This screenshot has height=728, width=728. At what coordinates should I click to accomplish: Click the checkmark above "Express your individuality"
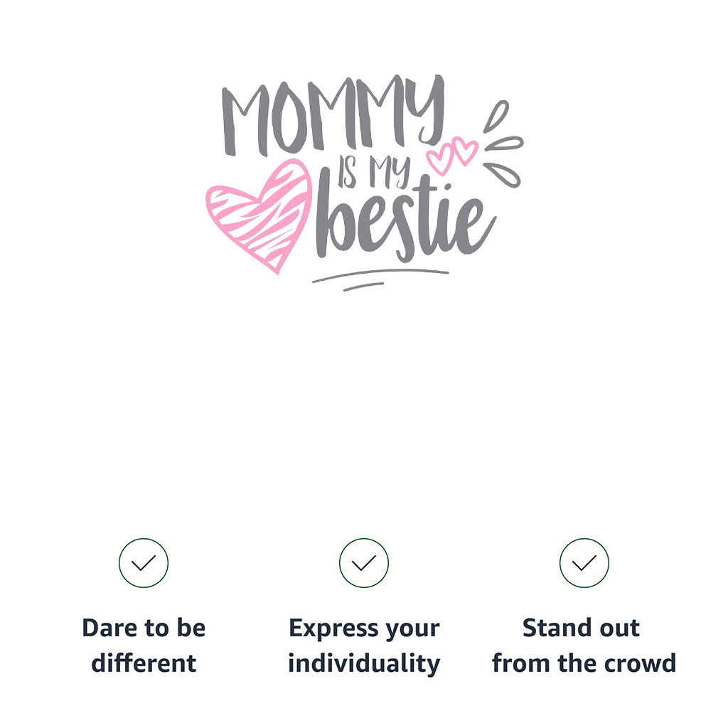click(x=364, y=563)
